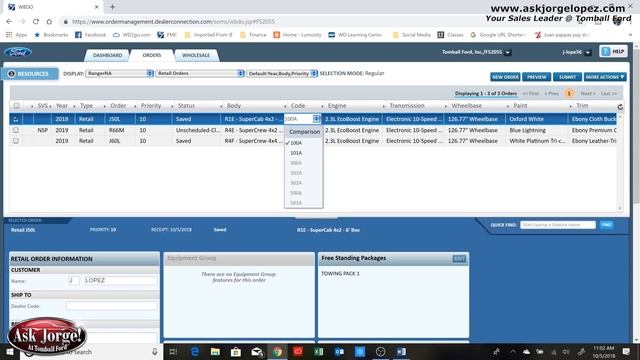The width and height of the screenshot is (640, 360).
Task: Sort by the Body column header
Action: click(234, 106)
